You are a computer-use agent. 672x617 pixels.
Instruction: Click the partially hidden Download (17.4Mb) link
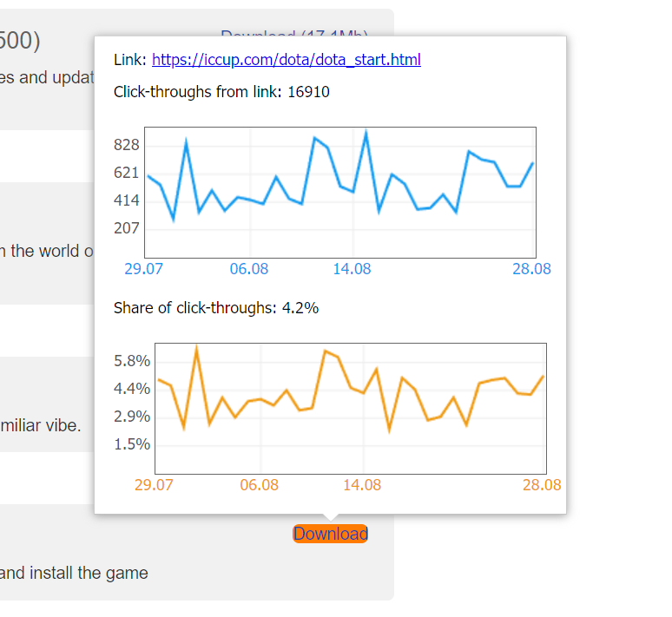pyautogui.click(x=294, y=33)
